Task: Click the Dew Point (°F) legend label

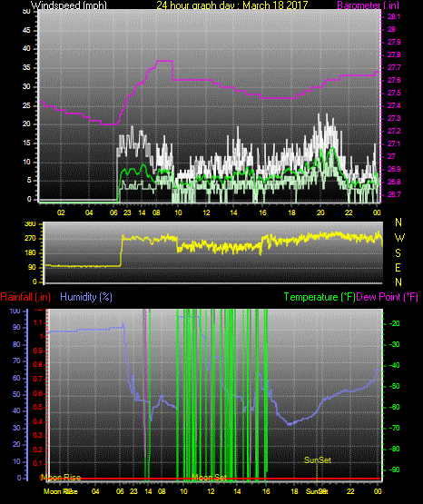Action: (x=388, y=297)
